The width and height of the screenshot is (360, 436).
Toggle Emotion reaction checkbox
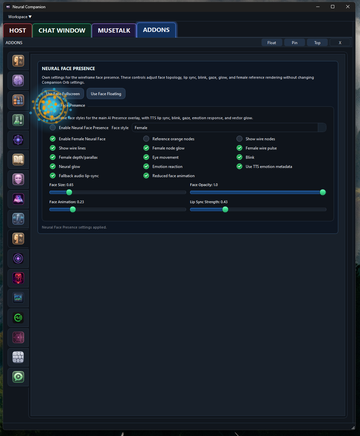pos(146,166)
